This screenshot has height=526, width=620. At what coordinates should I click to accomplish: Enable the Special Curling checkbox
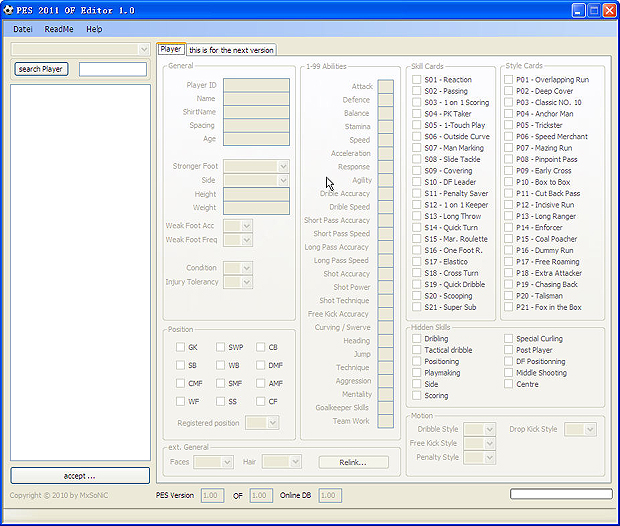click(x=509, y=339)
